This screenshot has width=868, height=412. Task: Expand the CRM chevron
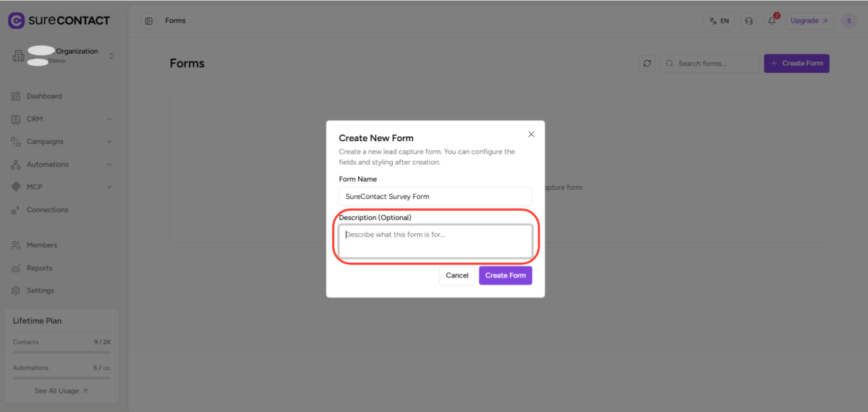coord(109,119)
